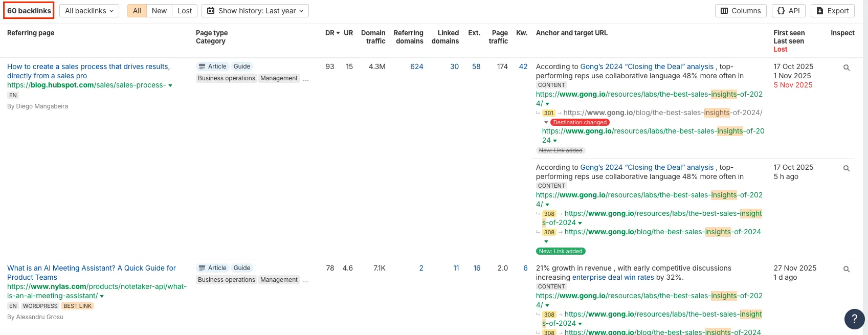Select the New backlinks tab
868x335 pixels.
(x=159, y=11)
